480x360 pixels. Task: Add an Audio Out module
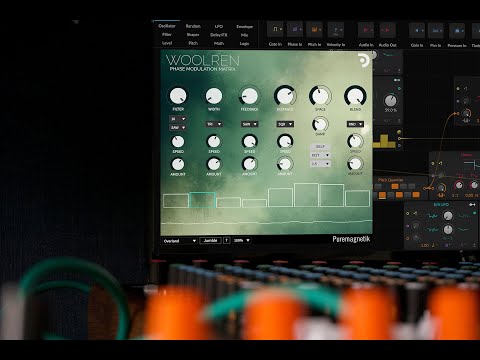pyautogui.click(x=388, y=30)
